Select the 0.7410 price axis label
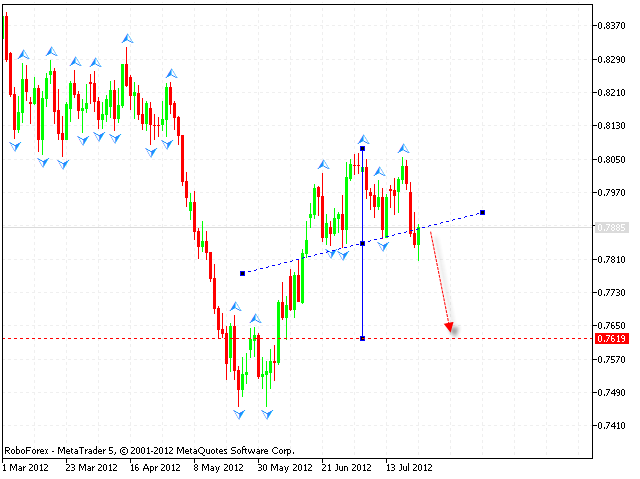 click(x=611, y=426)
